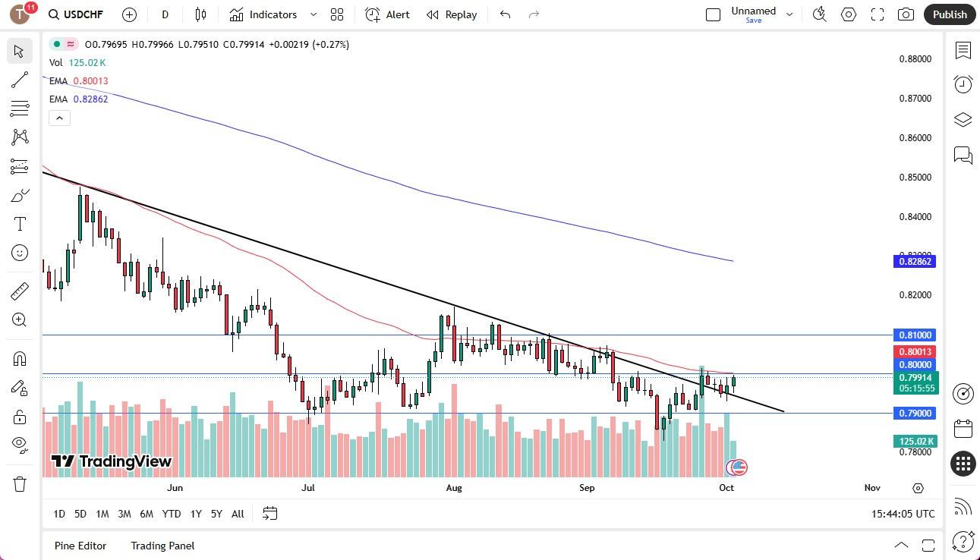Screen dimensions: 980x560
Task: Enter fullscreen mode
Action: tap(878, 14)
